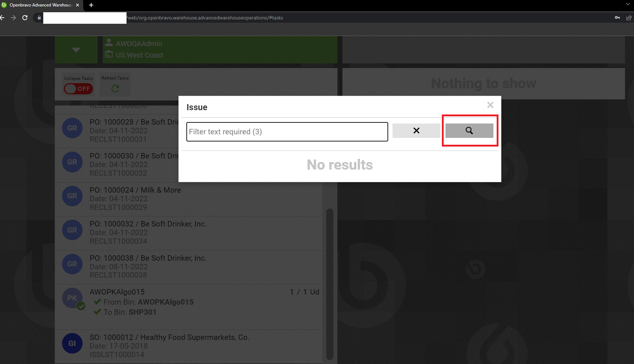This screenshot has width=634, height=364.
Task: Open the PK task AWOPKAlgo015
Action: (72, 298)
